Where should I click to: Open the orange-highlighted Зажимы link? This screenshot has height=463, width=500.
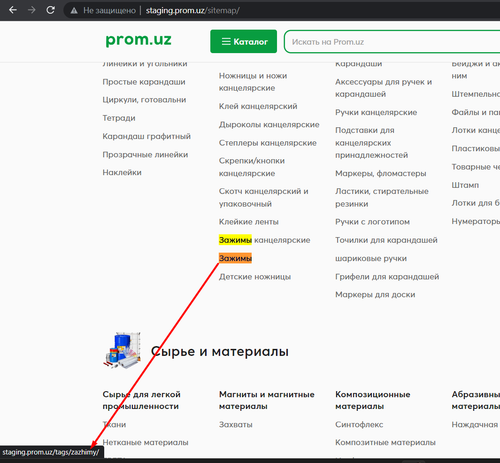[x=235, y=258]
